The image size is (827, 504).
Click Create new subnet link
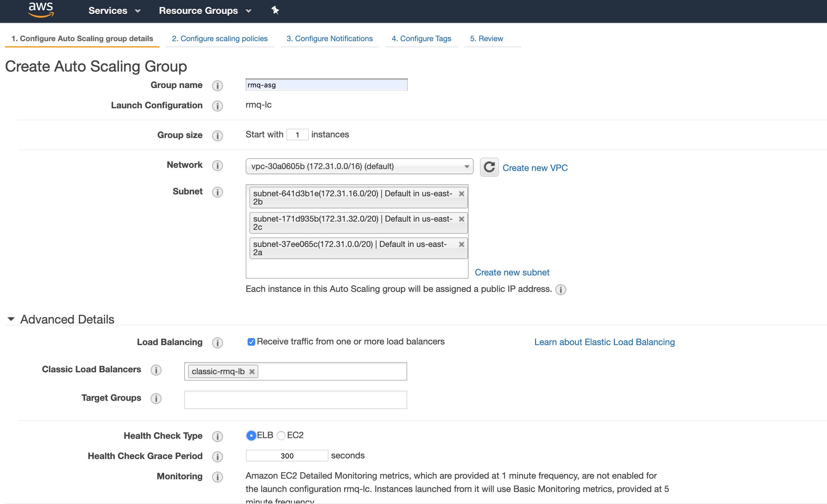512,273
